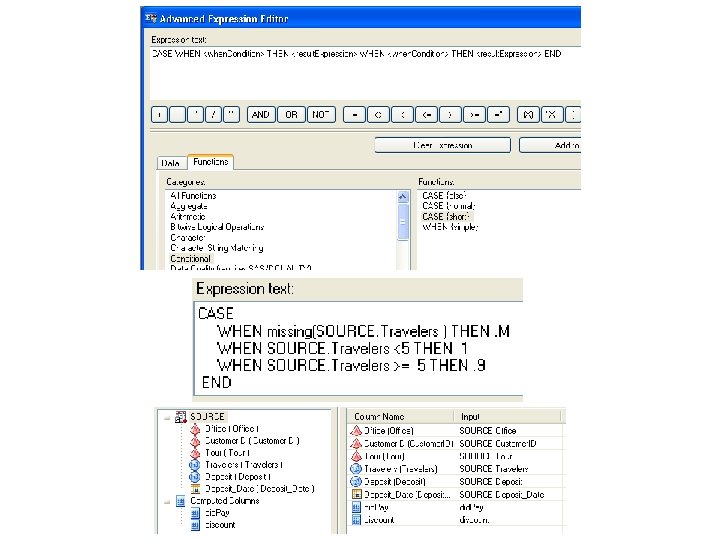This screenshot has height=540, width=720.
Task: Click the Categories list scroll-up arrow
Action: pos(403,197)
